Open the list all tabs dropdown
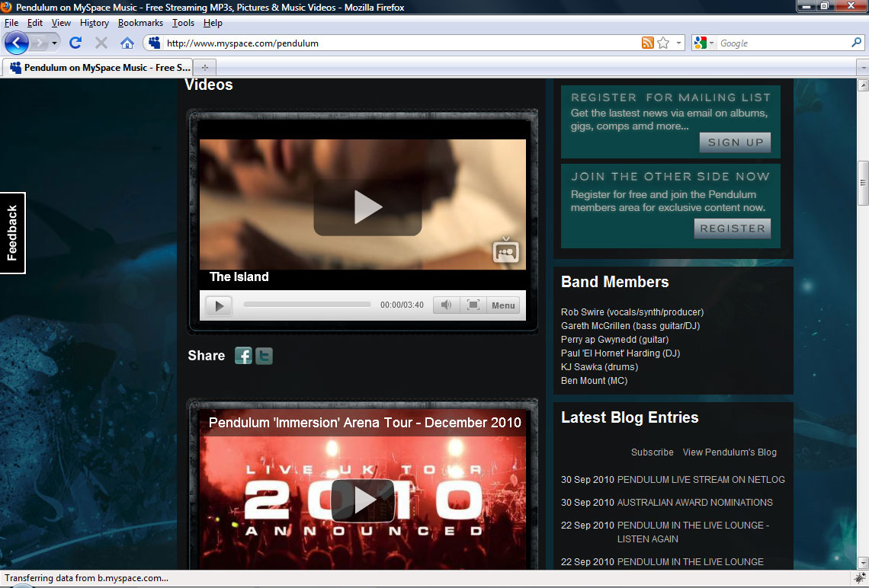Image resolution: width=869 pixels, height=588 pixels. click(x=863, y=68)
